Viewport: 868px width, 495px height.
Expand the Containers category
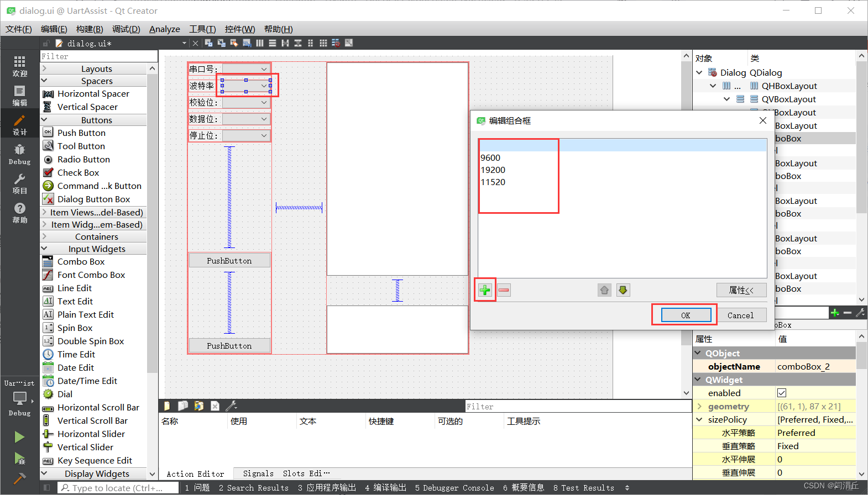tap(45, 236)
